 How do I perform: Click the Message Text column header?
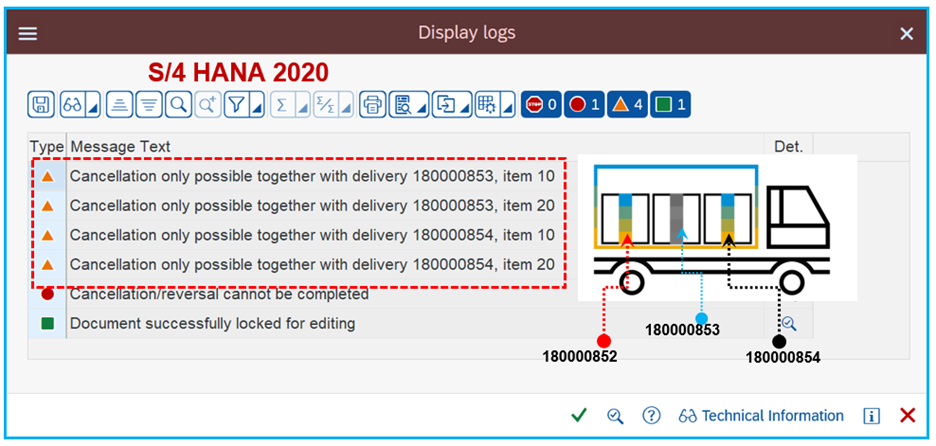point(120,146)
